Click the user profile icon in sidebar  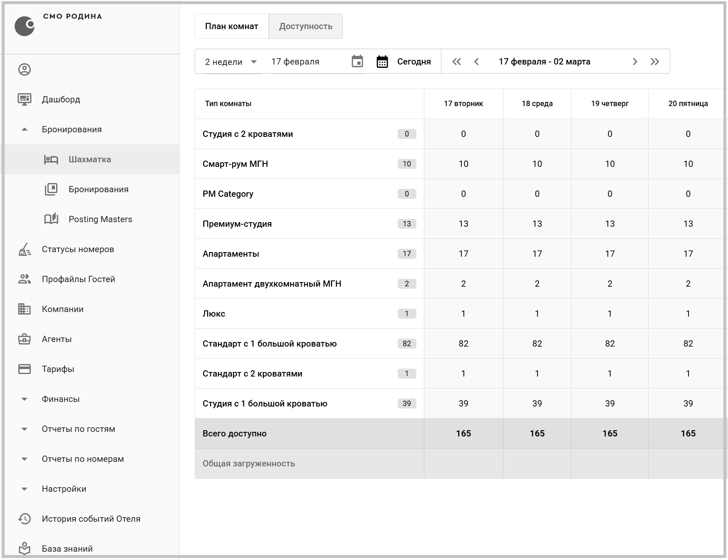[x=25, y=69]
